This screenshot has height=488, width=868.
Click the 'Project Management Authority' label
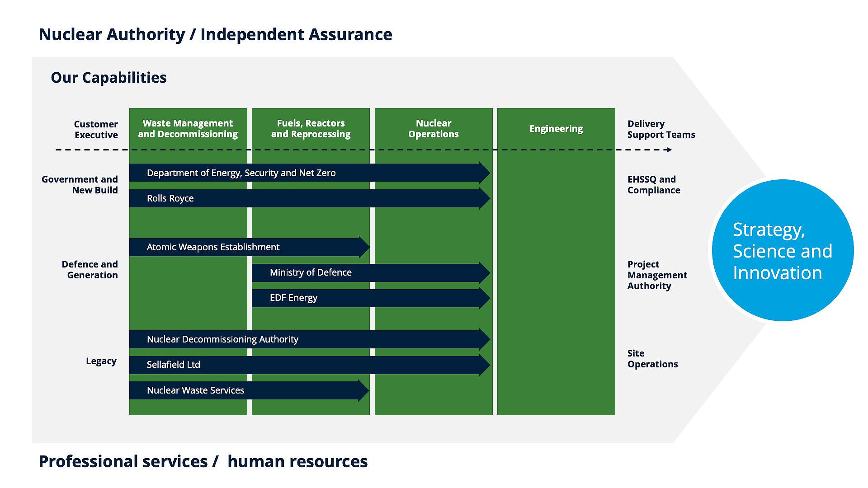(657, 275)
